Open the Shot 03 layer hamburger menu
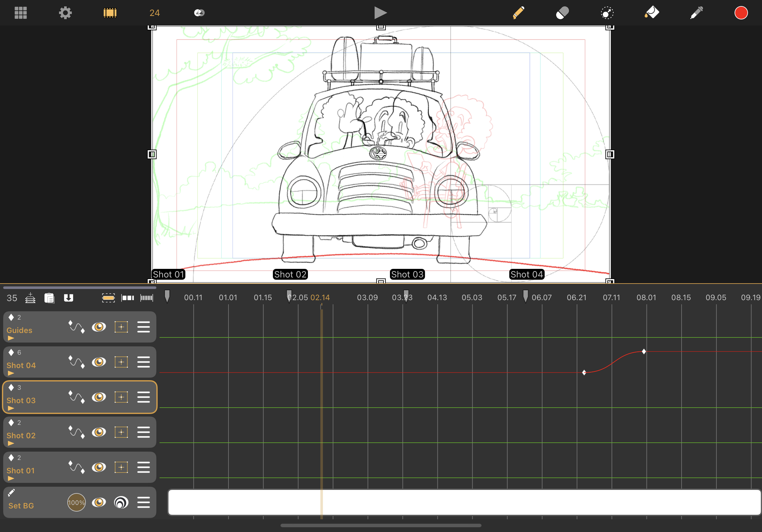The height and width of the screenshot is (532, 762). 143,397
